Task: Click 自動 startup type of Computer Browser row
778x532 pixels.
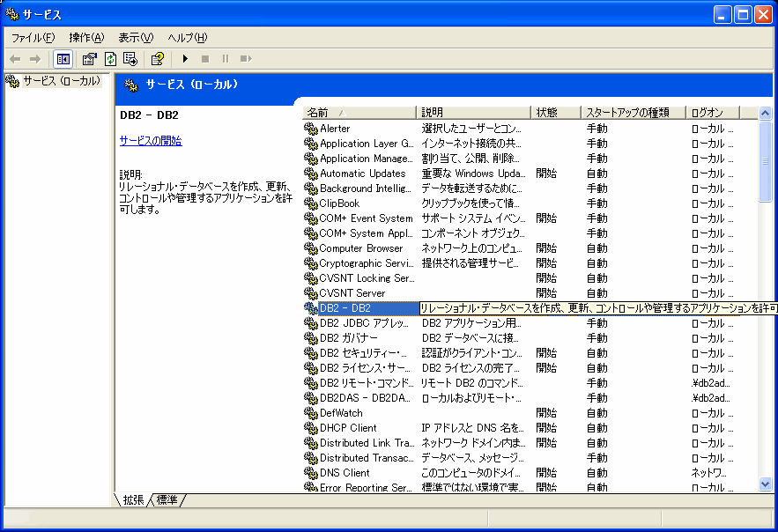Action: [x=596, y=248]
